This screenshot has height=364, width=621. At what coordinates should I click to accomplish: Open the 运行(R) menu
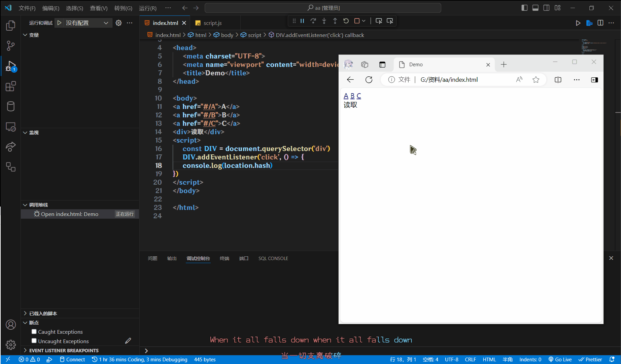coord(148,8)
